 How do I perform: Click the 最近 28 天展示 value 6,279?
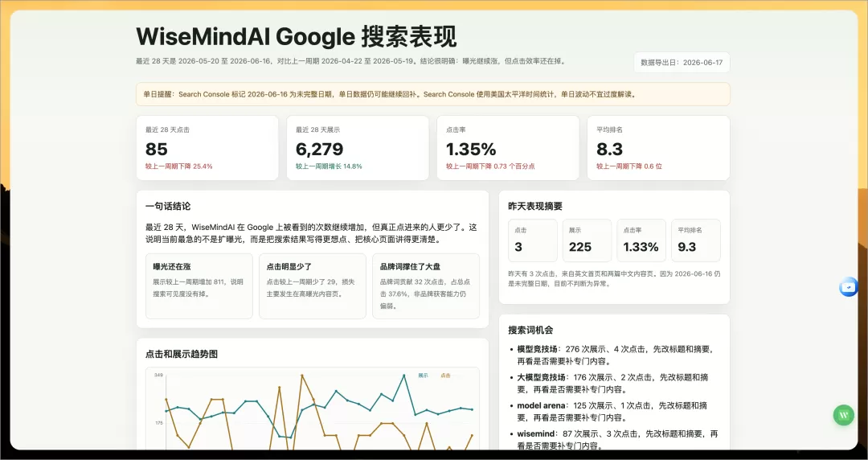coord(319,149)
